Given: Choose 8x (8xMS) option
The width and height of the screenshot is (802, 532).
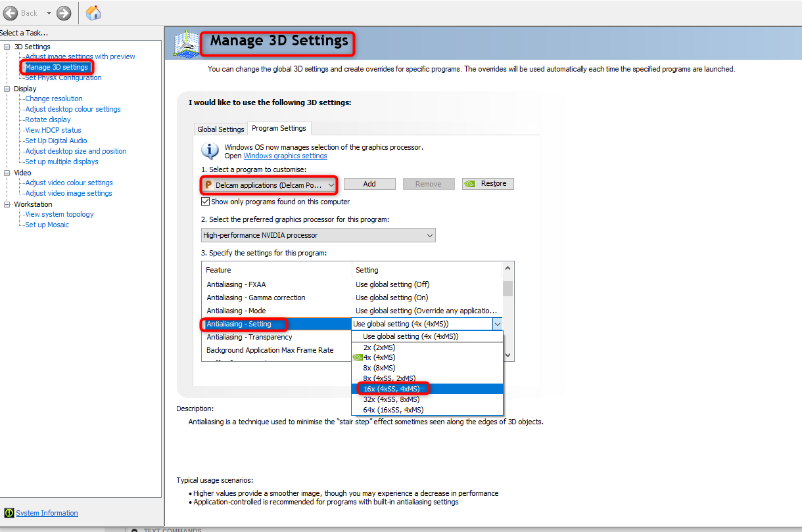Looking at the screenshot, I should pos(427,368).
